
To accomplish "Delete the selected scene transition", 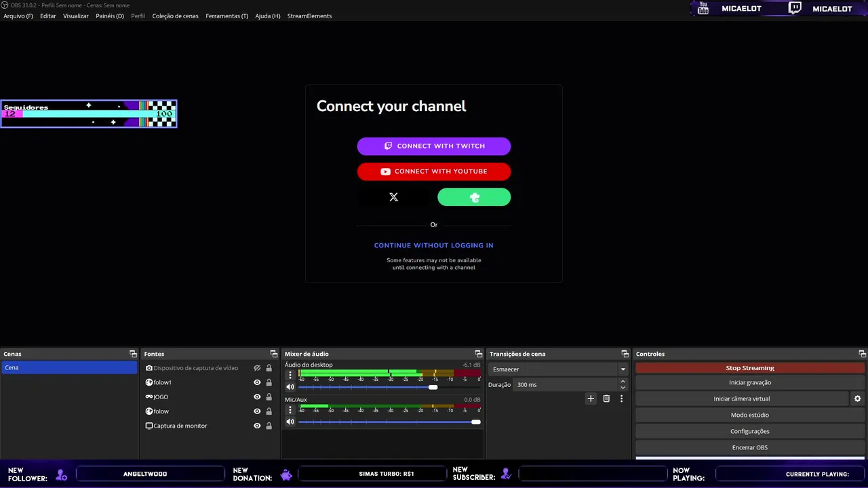I will [606, 399].
